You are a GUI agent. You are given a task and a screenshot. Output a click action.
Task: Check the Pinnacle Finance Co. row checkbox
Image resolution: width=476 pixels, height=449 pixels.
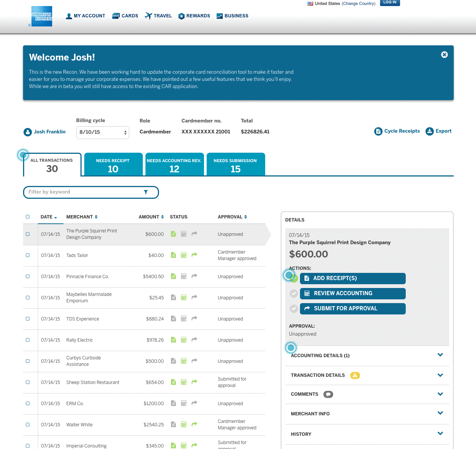(28, 276)
